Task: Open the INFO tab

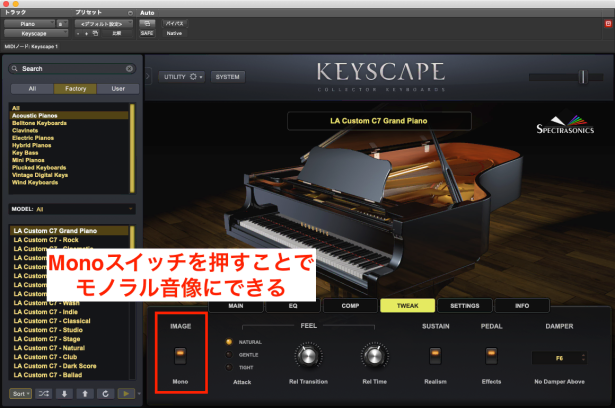Action: [522, 306]
